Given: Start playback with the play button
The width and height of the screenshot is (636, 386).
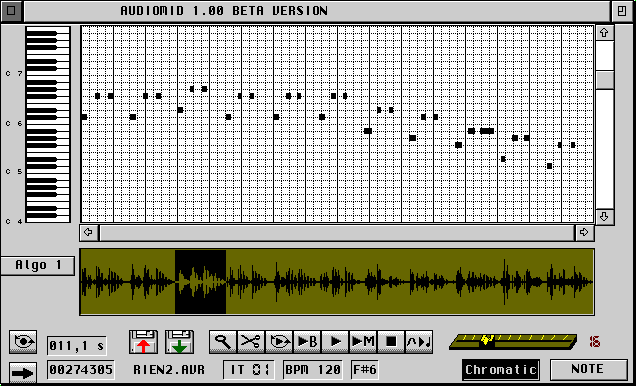Looking at the screenshot, I should (x=335, y=342).
